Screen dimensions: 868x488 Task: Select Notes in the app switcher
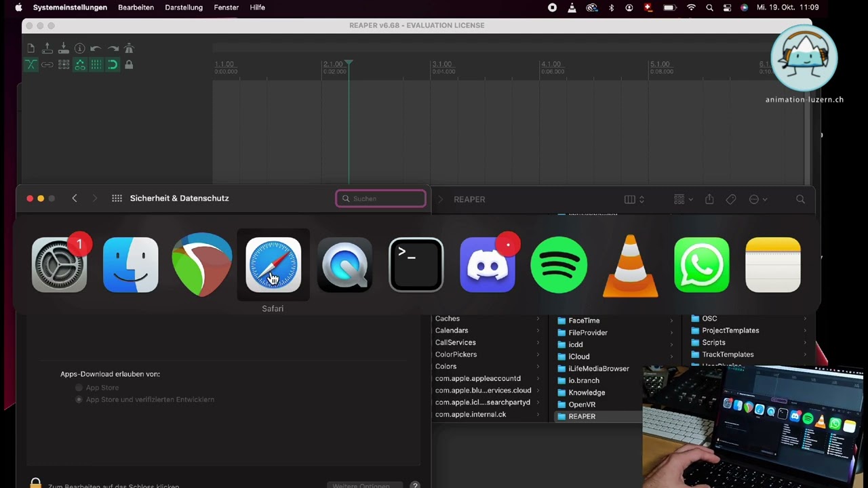[x=773, y=265]
